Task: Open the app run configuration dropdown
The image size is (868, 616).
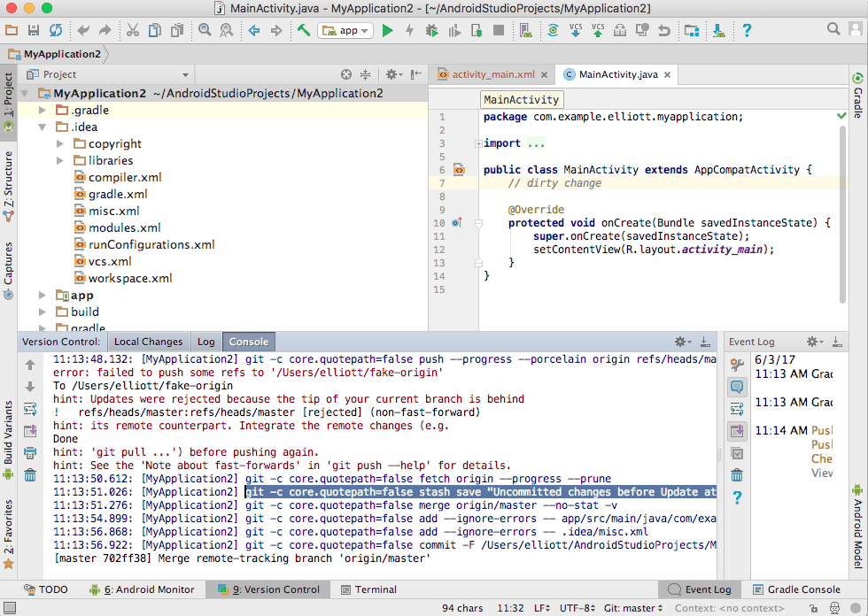Action: pyautogui.click(x=345, y=31)
